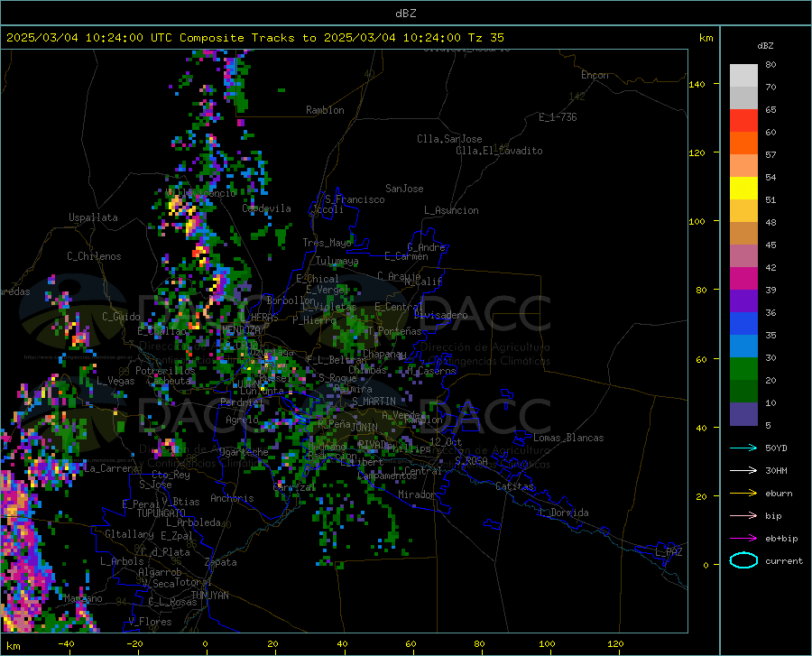Pick the red swatch in the dBZ scale
This screenshot has height=656, width=812.
(743, 121)
